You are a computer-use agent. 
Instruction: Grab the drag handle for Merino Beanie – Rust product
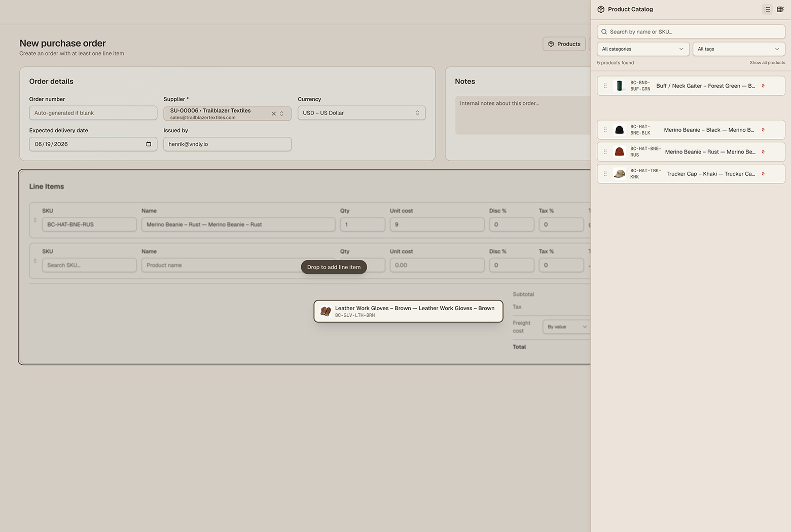[x=605, y=151]
